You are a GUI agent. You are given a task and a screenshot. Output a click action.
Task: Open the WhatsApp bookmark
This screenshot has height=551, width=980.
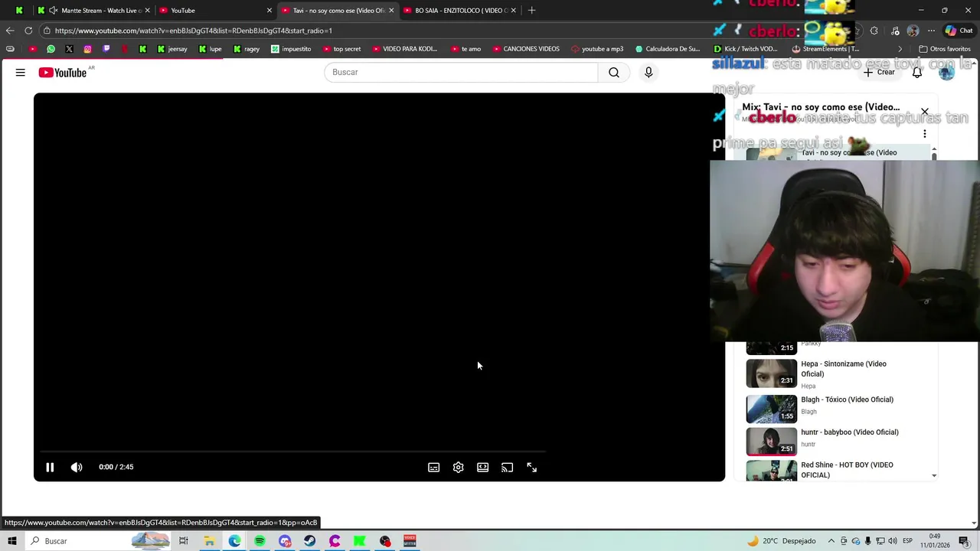pos(51,49)
